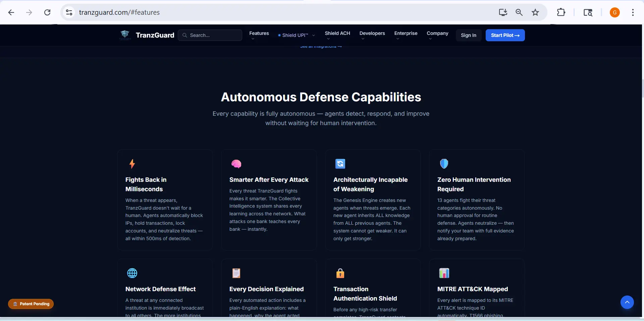644x321 pixels.
Task: Click the Patent Pending badge
Action: click(31, 304)
